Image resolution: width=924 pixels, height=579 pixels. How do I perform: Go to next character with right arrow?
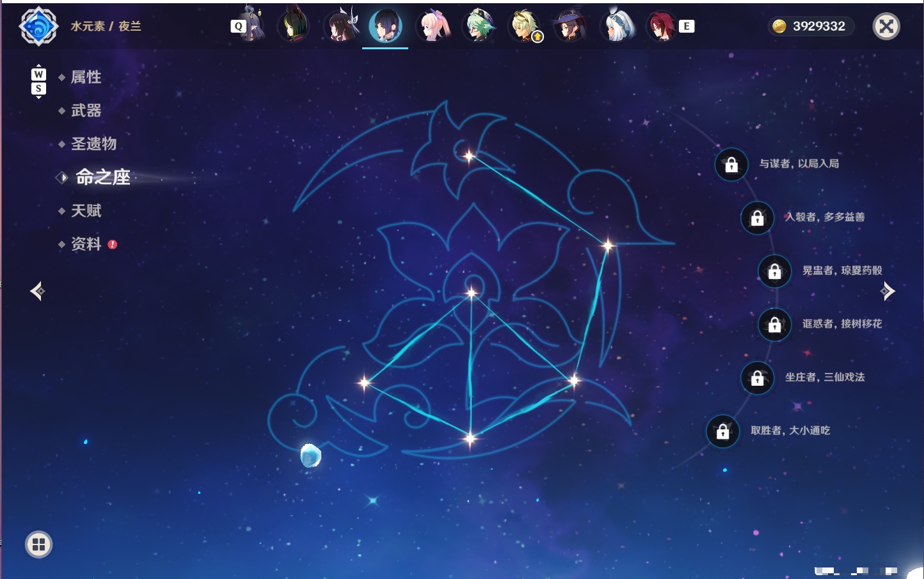pyautogui.click(x=887, y=291)
